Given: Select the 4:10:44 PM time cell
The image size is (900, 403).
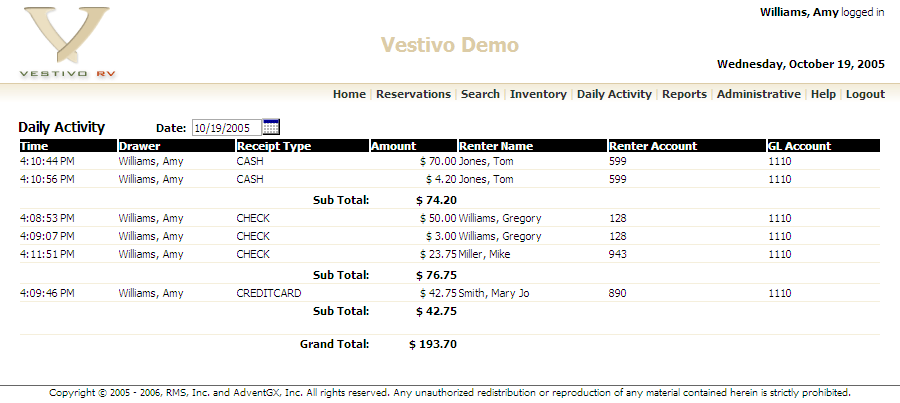Looking at the screenshot, I should point(47,161).
